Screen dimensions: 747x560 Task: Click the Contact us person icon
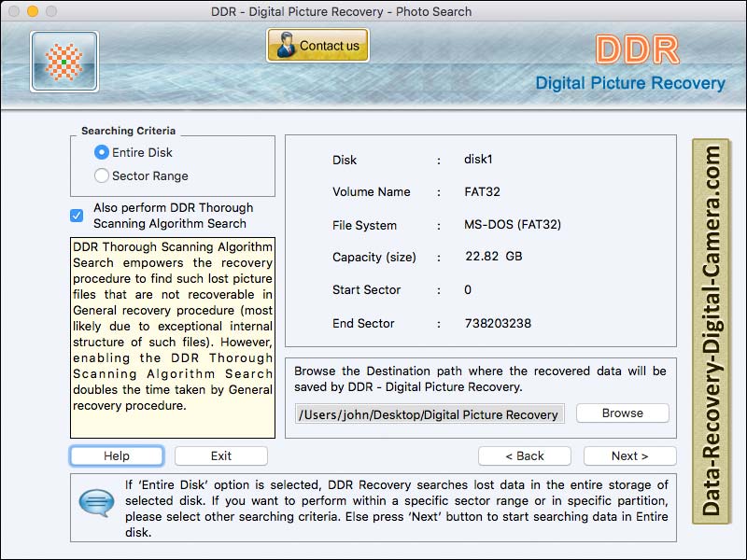(x=285, y=46)
